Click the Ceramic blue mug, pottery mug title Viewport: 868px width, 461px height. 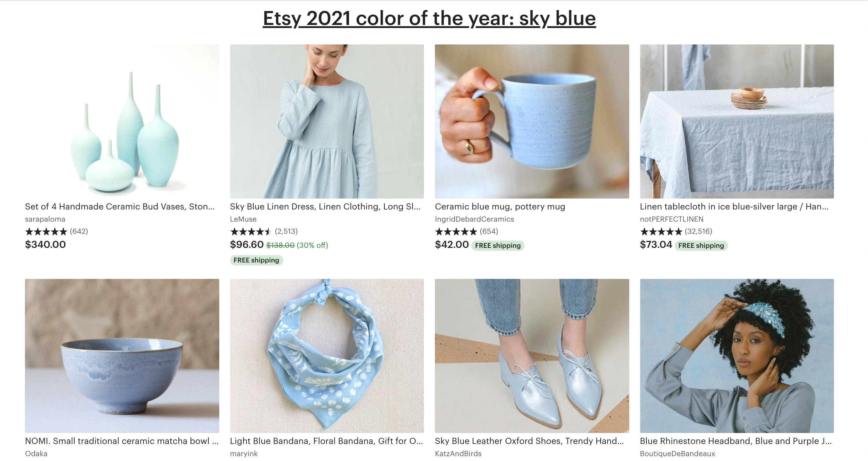(x=500, y=206)
